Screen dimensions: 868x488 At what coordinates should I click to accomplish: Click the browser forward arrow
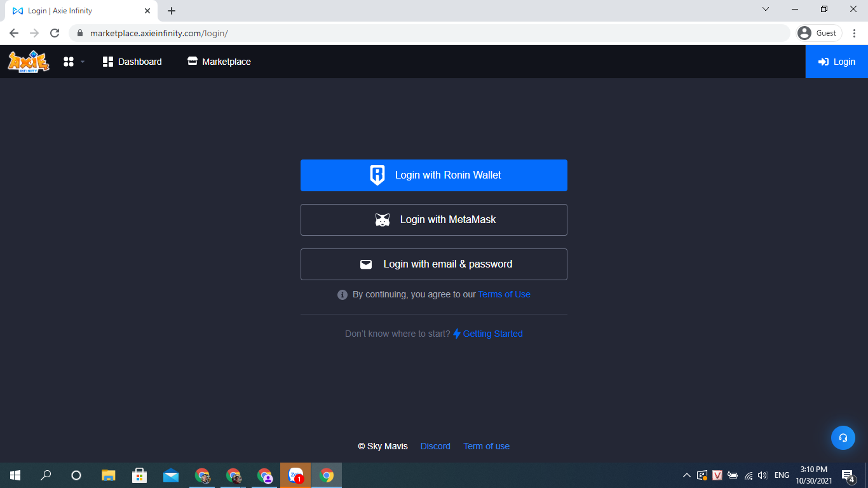pos(34,33)
